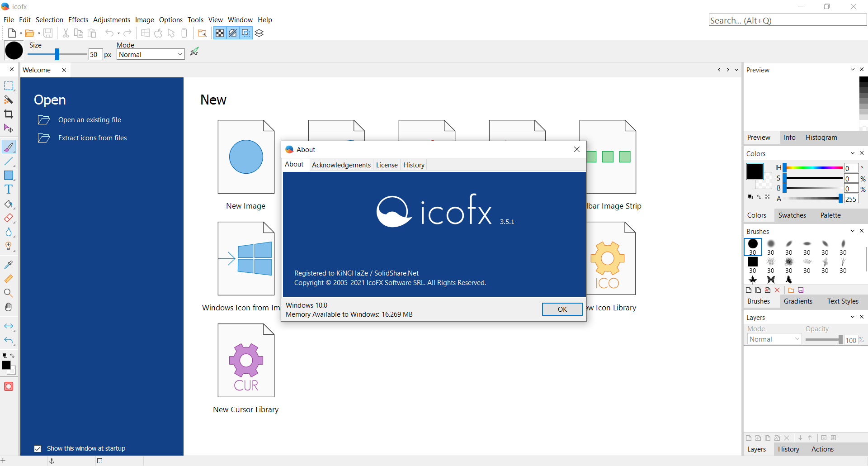Click the New Cursor Library thumbnail
The image size is (868, 466).
point(246,360)
